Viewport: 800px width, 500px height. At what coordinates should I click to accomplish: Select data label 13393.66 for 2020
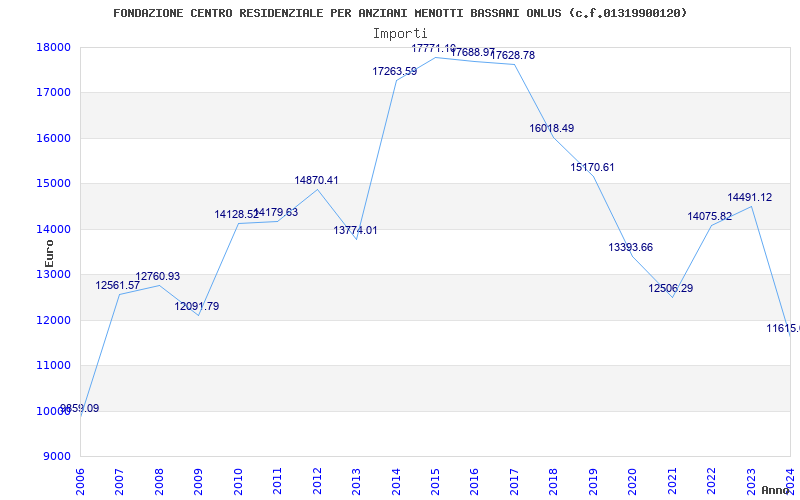click(x=631, y=248)
